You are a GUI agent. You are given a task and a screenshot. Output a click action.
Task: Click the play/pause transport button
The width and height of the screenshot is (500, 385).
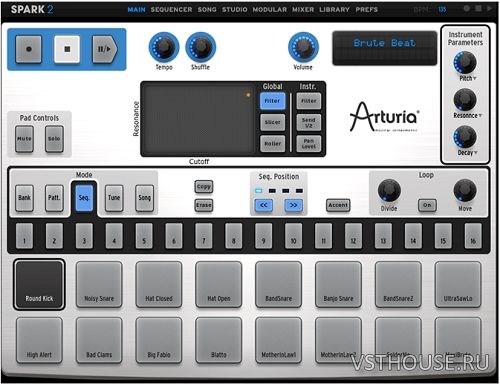(105, 49)
